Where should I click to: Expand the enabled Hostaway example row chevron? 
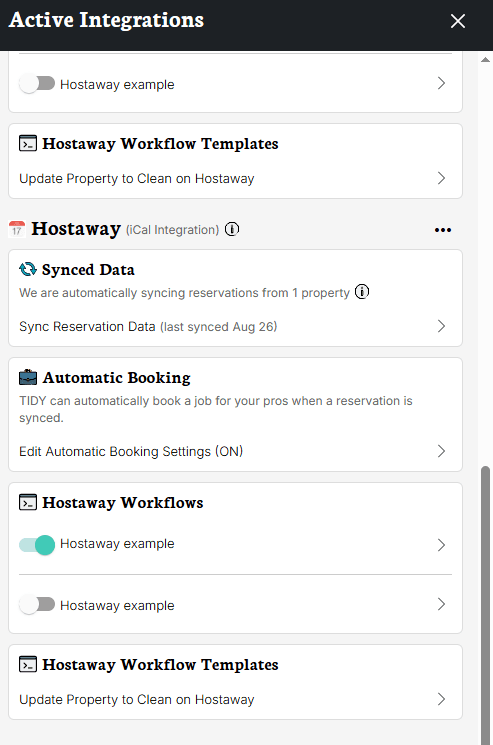[x=441, y=544]
